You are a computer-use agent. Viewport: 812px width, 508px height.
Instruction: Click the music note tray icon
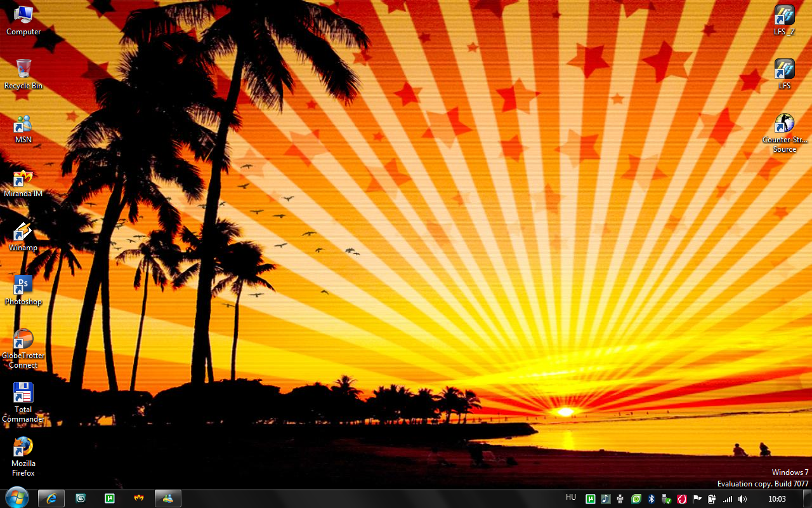tap(606, 499)
